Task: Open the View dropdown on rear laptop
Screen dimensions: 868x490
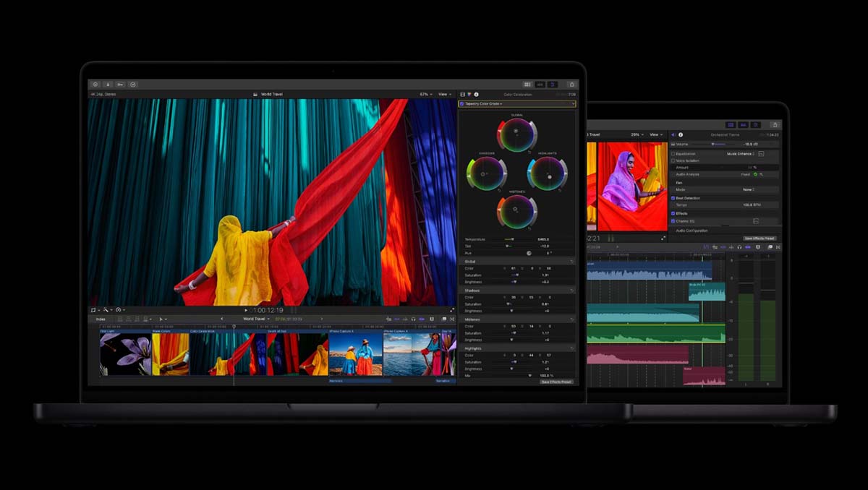Action: point(656,134)
